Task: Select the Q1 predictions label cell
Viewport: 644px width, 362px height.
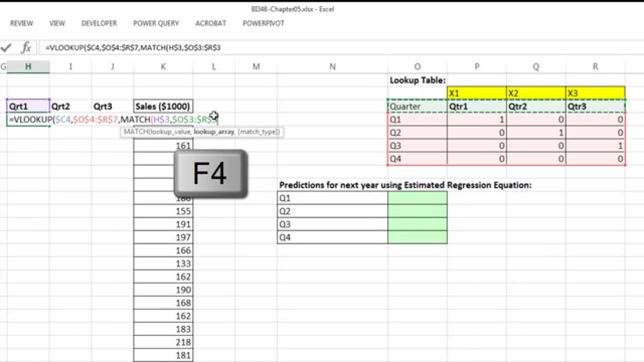Action: 333,198
